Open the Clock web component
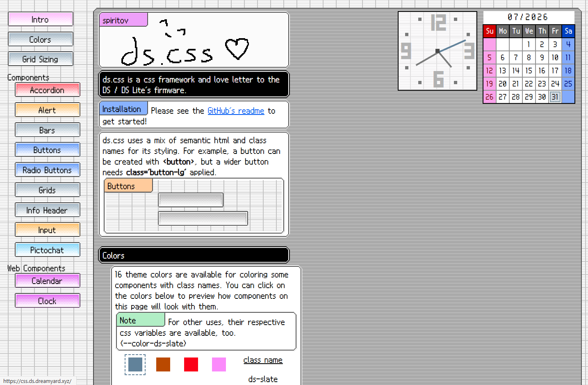This screenshot has width=588, height=385. tap(47, 301)
